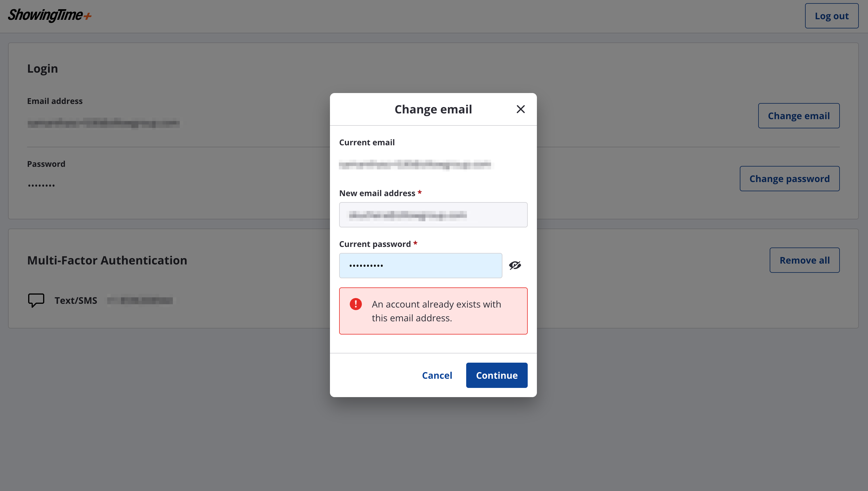
Task: Click the New email address label
Action: pos(377,193)
